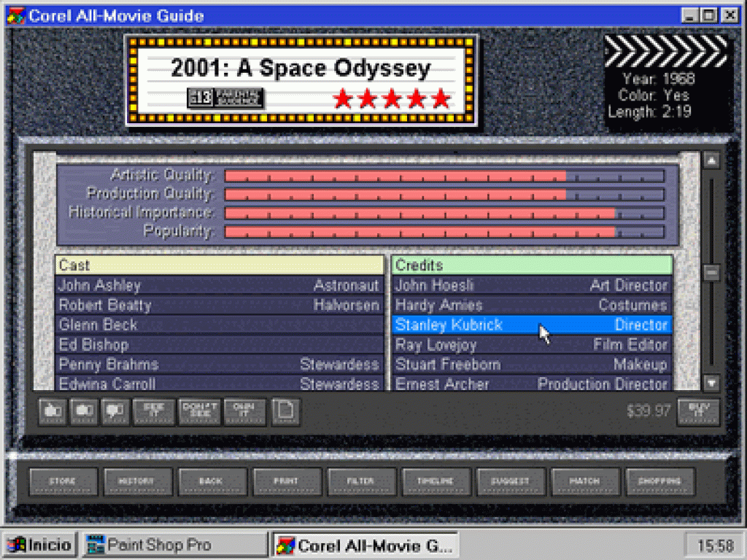Mark movie with See It button
Viewport: 747px width, 560px height.
(153, 411)
